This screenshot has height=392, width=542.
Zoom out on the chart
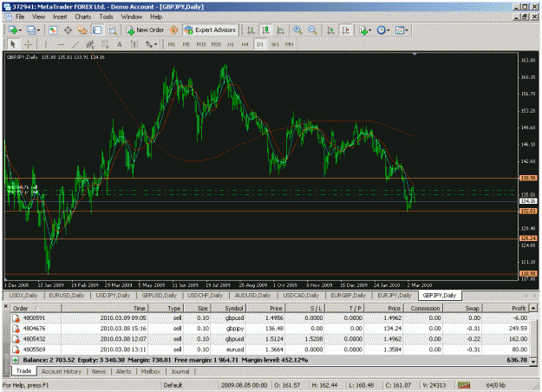(x=312, y=30)
